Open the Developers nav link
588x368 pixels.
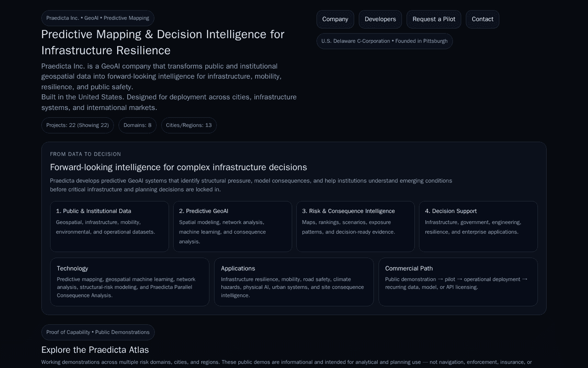[x=380, y=19]
